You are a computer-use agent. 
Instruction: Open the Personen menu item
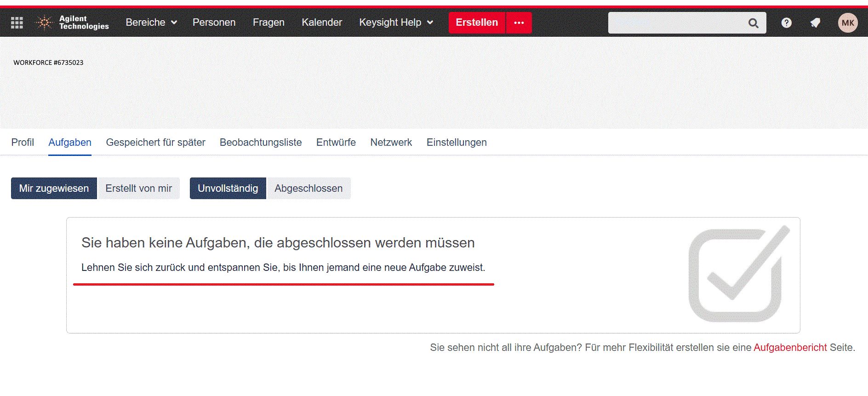pyautogui.click(x=214, y=23)
